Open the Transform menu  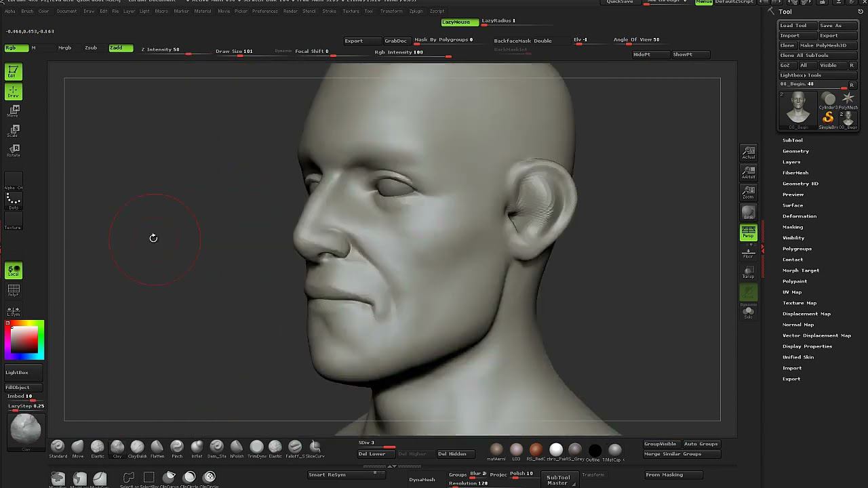point(391,12)
